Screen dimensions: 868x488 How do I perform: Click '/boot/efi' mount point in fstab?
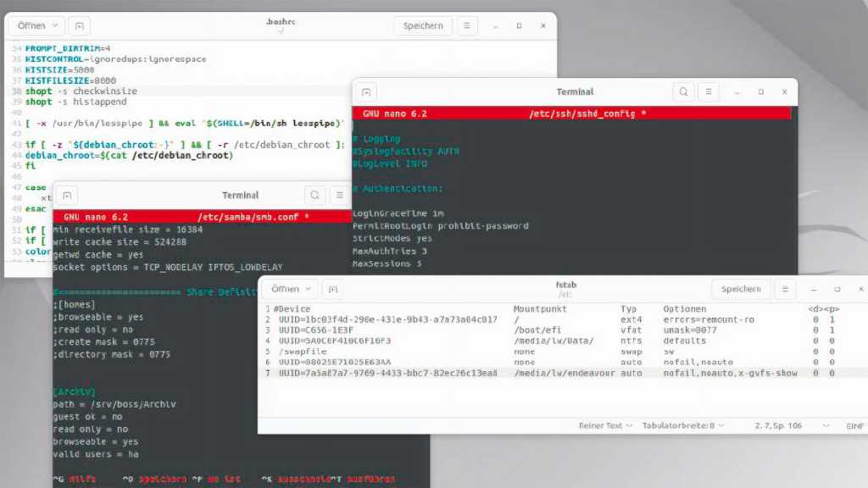(x=537, y=330)
